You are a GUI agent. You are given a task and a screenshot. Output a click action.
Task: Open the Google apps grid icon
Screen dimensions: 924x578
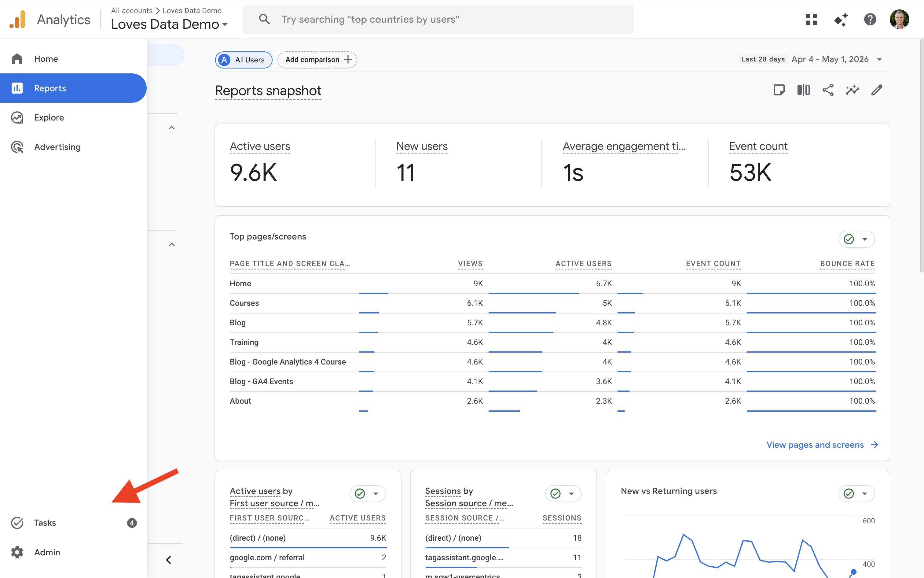(x=811, y=20)
